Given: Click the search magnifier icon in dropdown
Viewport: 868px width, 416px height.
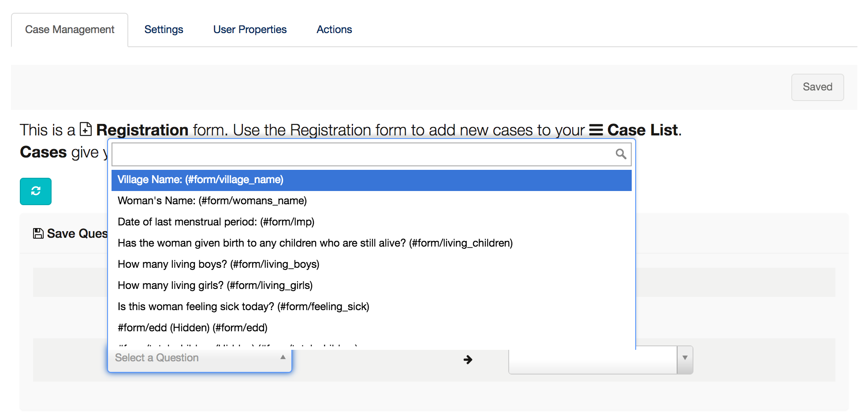Looking at the screenshot, I should tap(621, 154).
